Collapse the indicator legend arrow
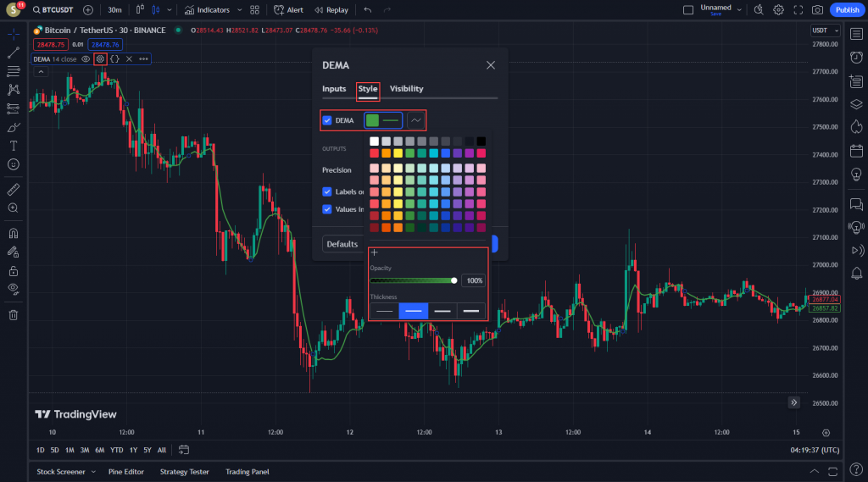 [41, 71]
